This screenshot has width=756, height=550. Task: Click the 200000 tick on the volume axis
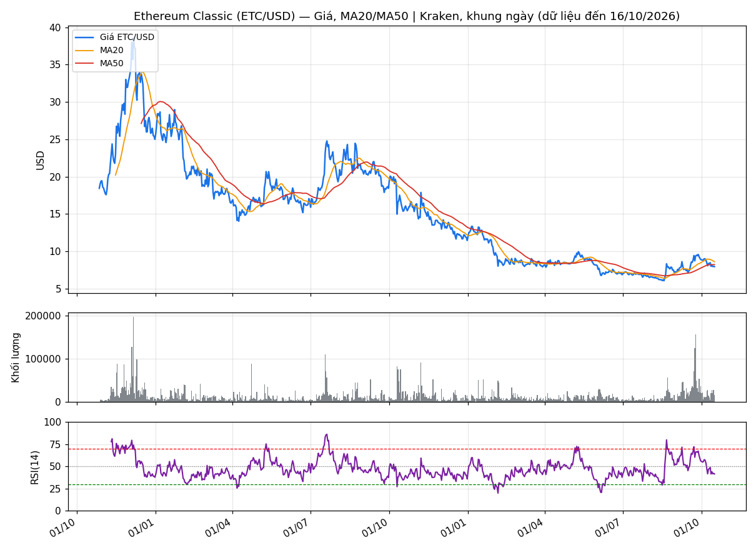pos(43,316)
